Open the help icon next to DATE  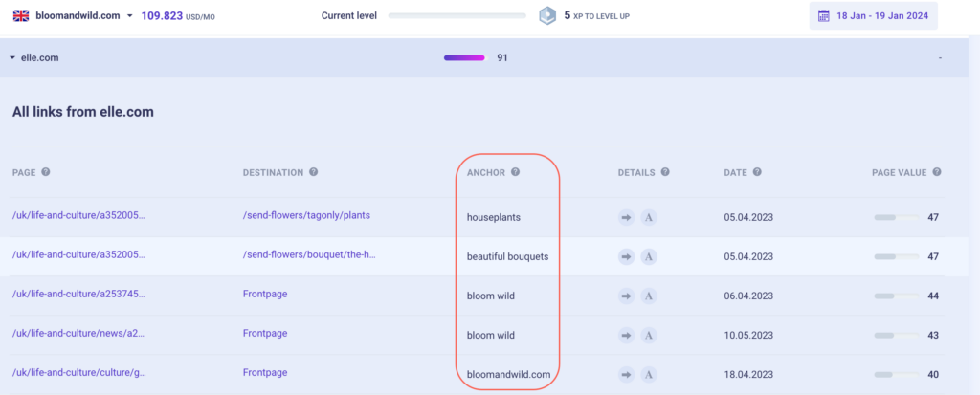(757, 172)
